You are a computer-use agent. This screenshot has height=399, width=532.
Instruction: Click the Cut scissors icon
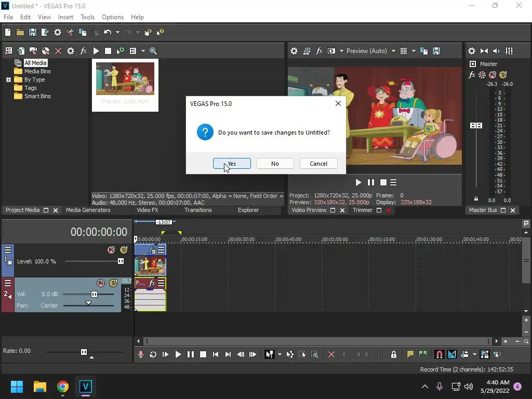pyautogui.click(x=70, y=32)
